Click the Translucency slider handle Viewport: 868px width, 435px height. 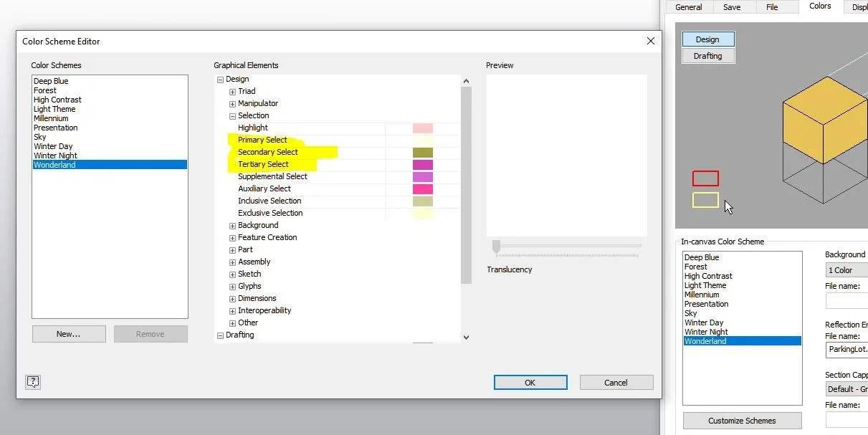[x=495, y=247]
